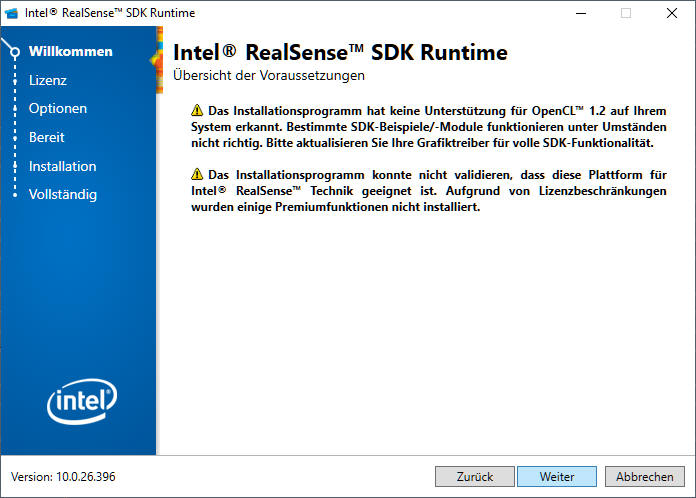Select the Lizenz step in the sidebar
The height and width of the screenshot is (498, 696).
47,80
